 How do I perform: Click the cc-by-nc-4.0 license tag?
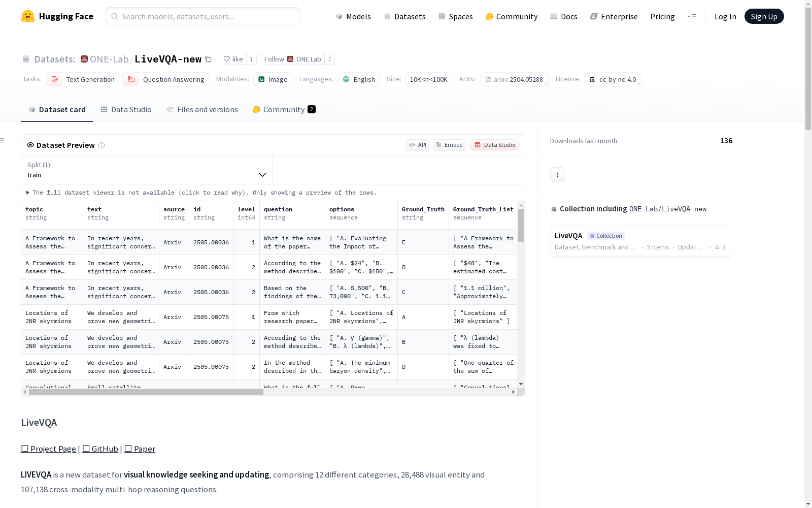pos(613,79)
